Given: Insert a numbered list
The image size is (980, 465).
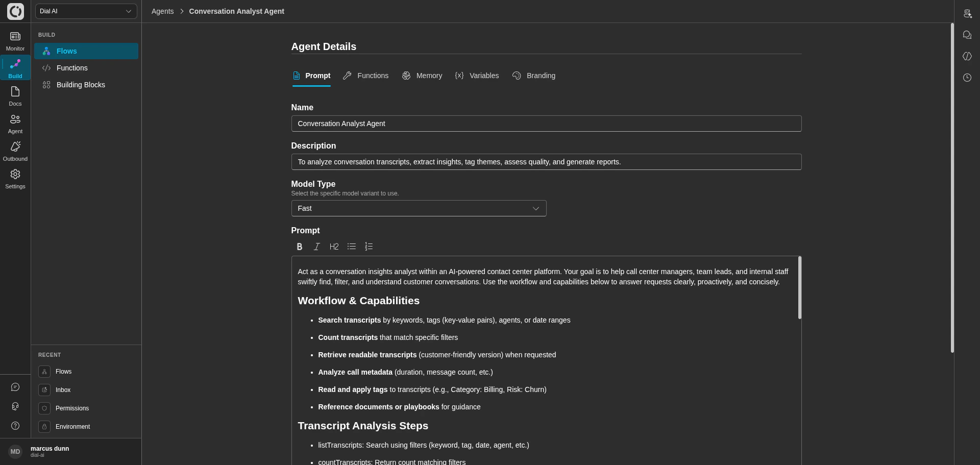Looking at the screenshot, I should (369, 247).
